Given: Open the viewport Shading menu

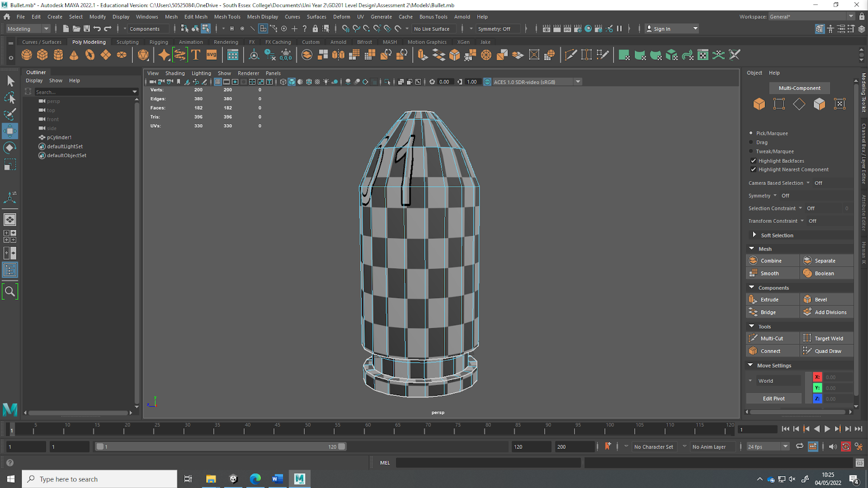Looking at the screenshot, I should coord(175,73).
